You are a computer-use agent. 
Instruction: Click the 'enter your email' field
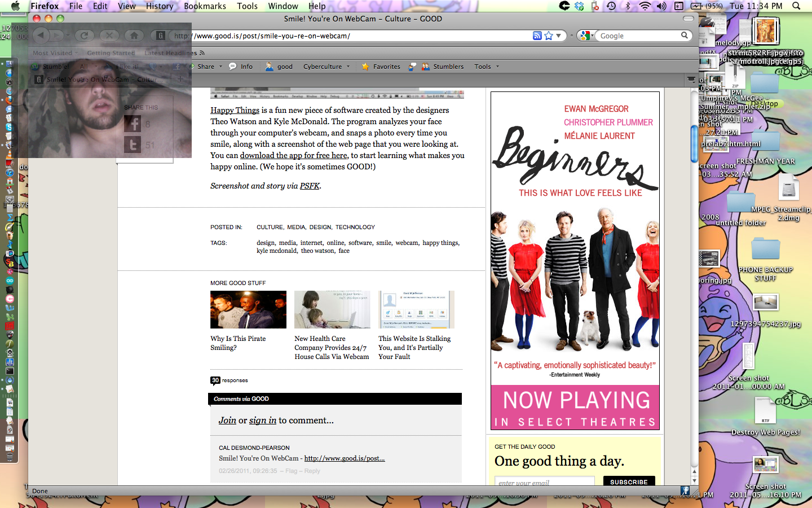[545, 482]
